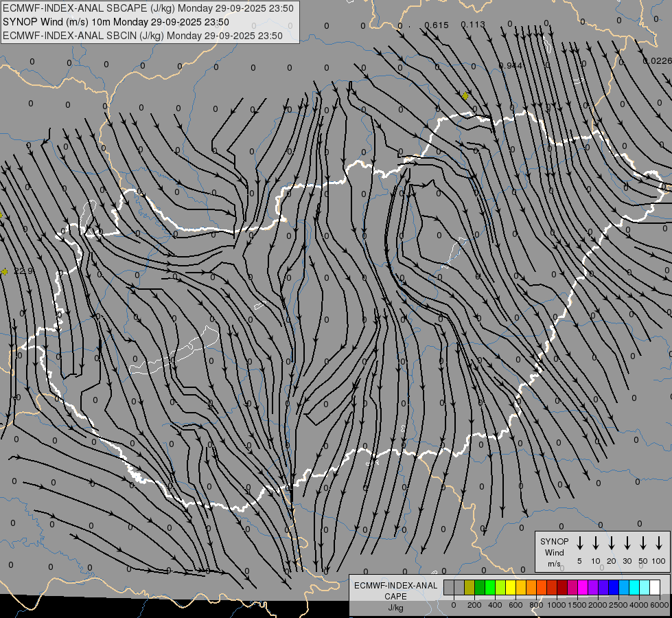
Task: Click the J/kg unit label in the legend
Action: coord(395,607)
